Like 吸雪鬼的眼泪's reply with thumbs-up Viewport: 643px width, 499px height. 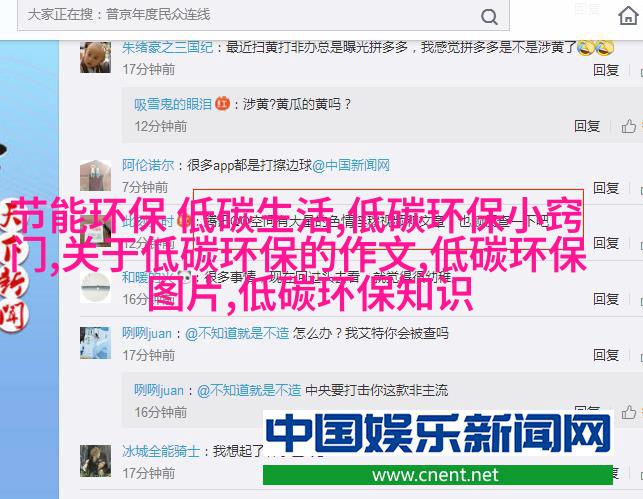click(628, 126)
